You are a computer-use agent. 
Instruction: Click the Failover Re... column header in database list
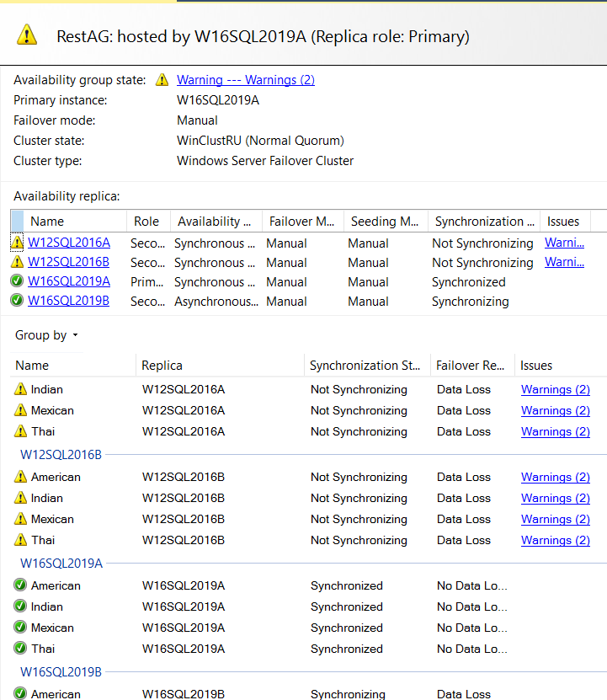click(x=470, y=366)
